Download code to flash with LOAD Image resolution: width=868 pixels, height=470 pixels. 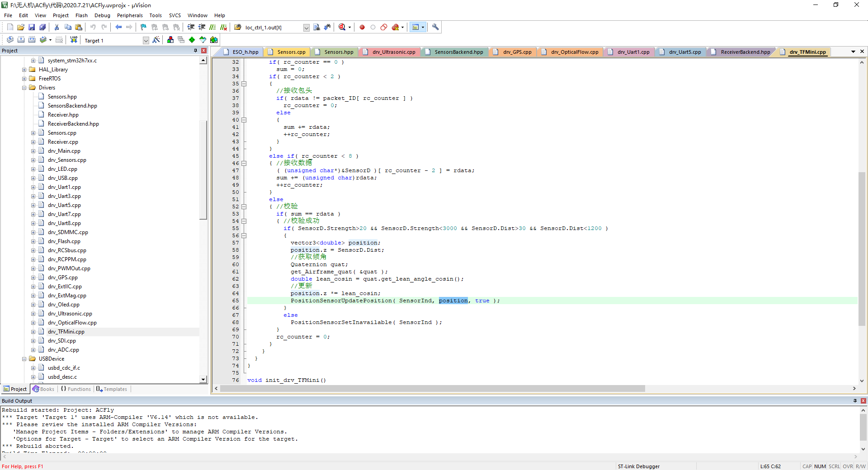tap(74, 40)
